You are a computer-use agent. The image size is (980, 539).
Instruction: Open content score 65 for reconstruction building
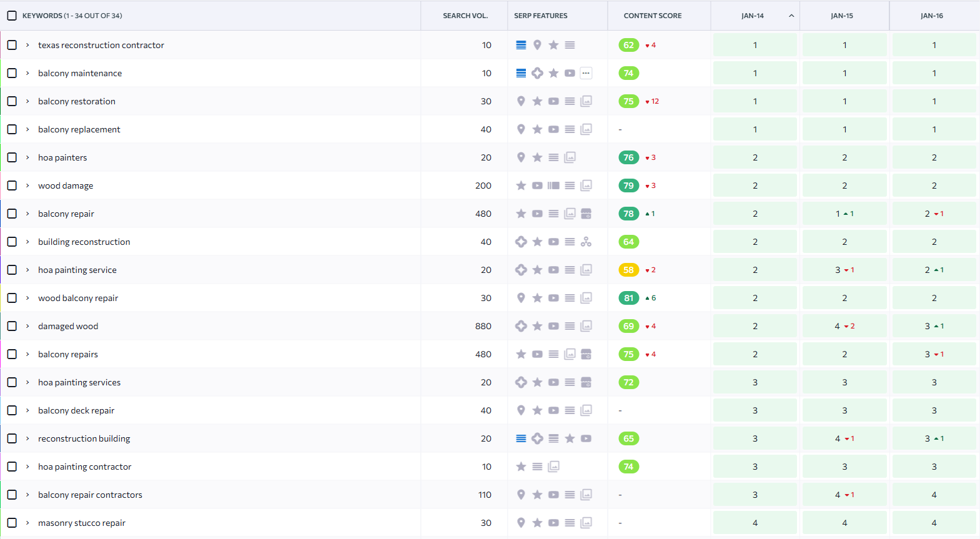coord(629,438)
